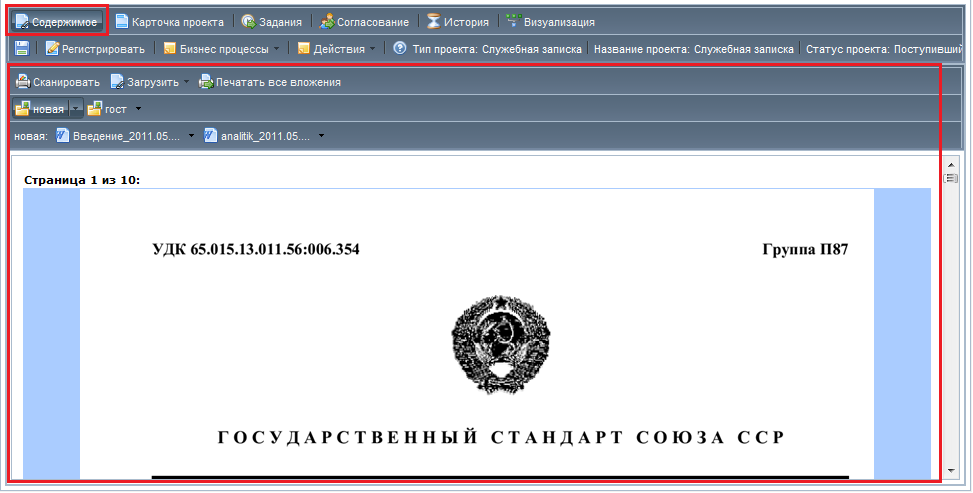973x493 pixels.
Task: Click the Задания clock icon
Action: 248,22
